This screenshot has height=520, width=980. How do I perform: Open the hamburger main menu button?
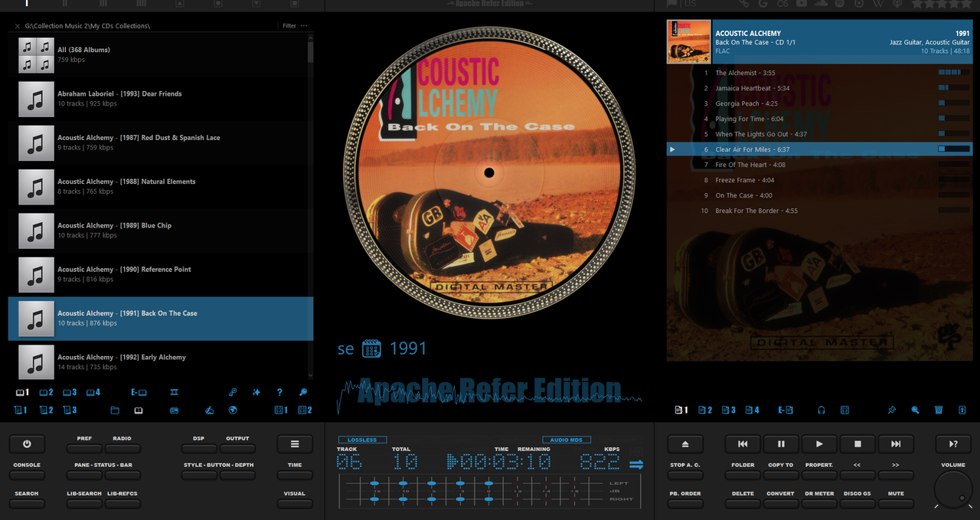click(x=295, y=443)
